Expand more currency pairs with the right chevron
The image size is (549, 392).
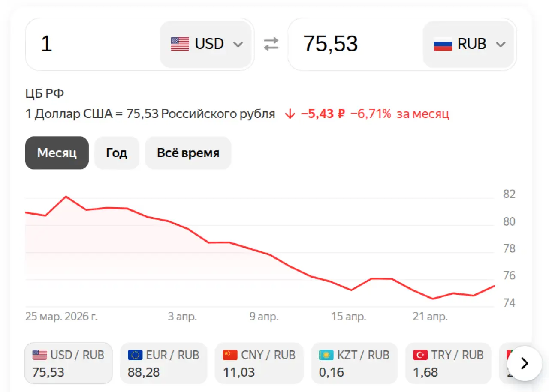click(x=523, y=363)
